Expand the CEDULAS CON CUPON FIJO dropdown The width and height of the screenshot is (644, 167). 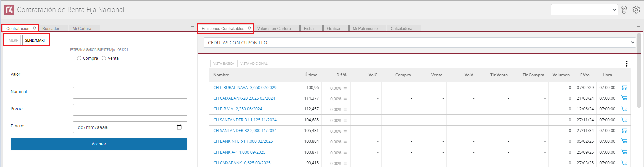pos(420,43)
